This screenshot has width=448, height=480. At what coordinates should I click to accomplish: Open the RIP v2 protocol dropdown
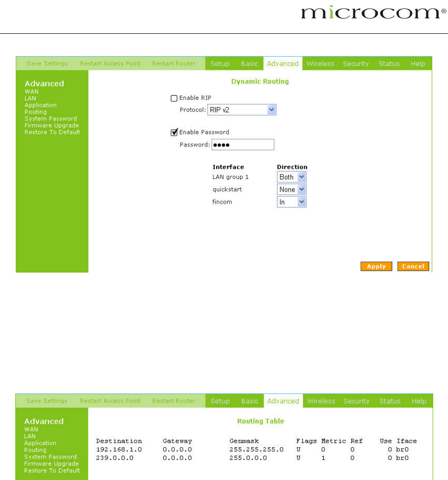pos(242,110)
